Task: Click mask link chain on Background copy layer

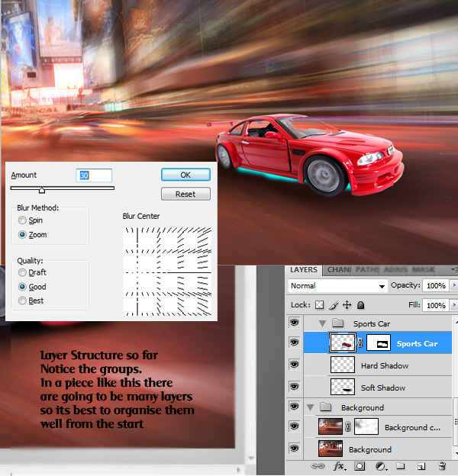Action: click(348, 426)
